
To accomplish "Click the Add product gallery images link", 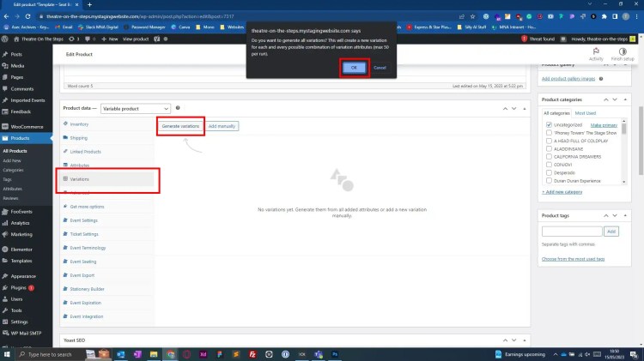I will tap(568, 79).
